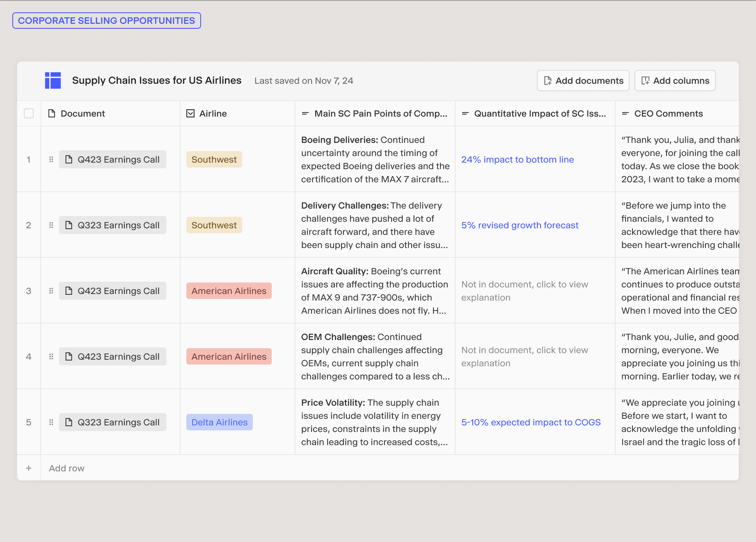Image resolution: width=756 pixels, height=542 pixels.
Task: Open the American Airlines tag in row 3
Action: 229,291
